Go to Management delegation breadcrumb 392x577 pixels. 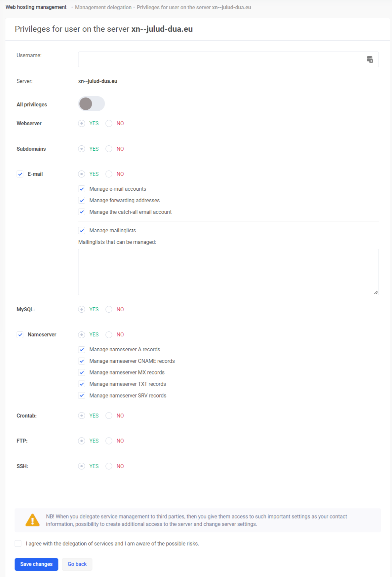coord(103,7)
